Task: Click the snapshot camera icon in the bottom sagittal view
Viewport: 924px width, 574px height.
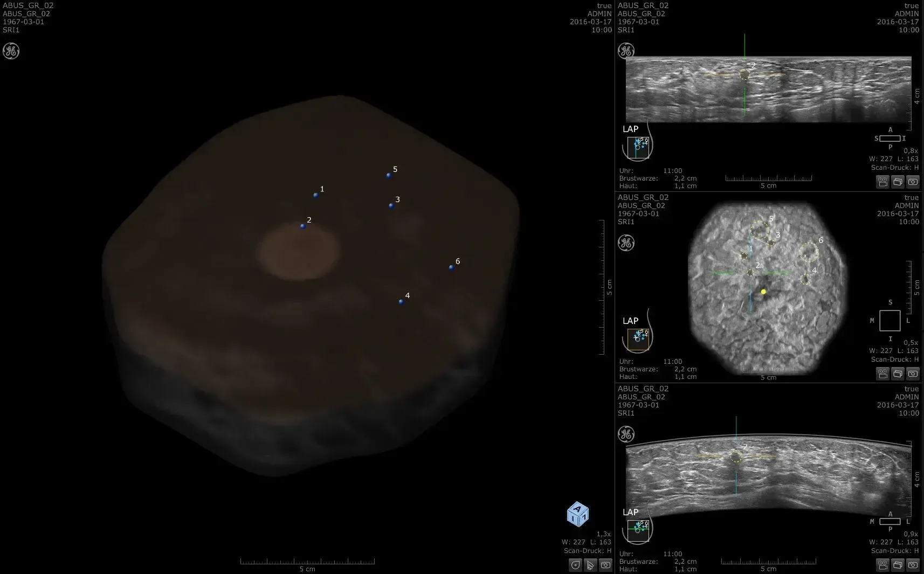Action: pyautogui.click(x=913, y=565)
